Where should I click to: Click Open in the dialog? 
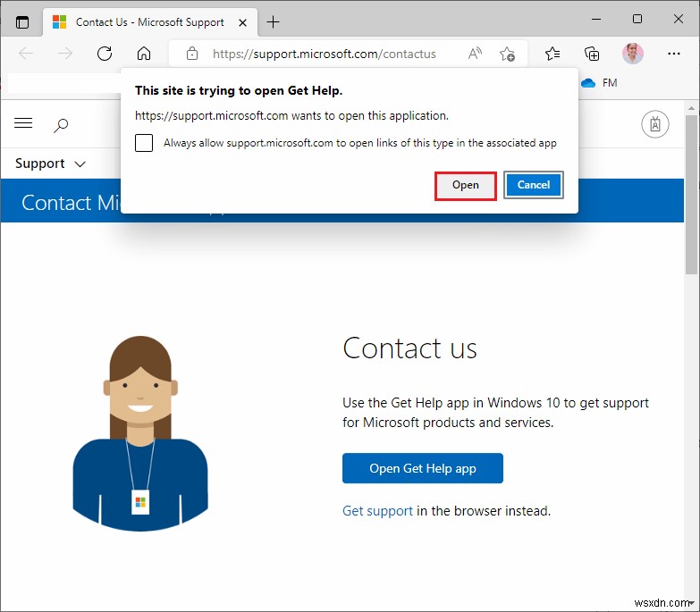coord(465,186)
